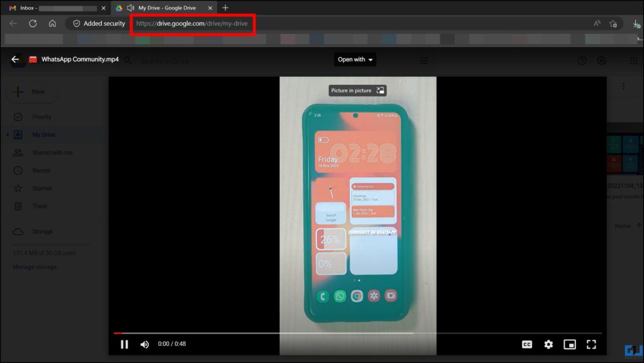Click the New button in Drive
This screenshot has height=363, width=644.
pyautogui.click(x=33, y=92)
